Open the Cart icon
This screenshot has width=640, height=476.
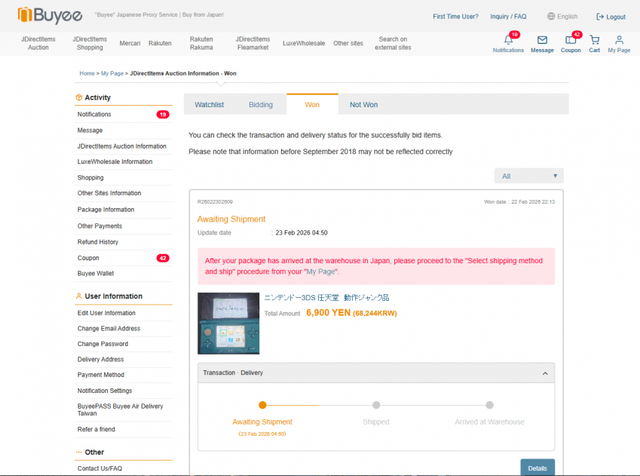point(594,41)
